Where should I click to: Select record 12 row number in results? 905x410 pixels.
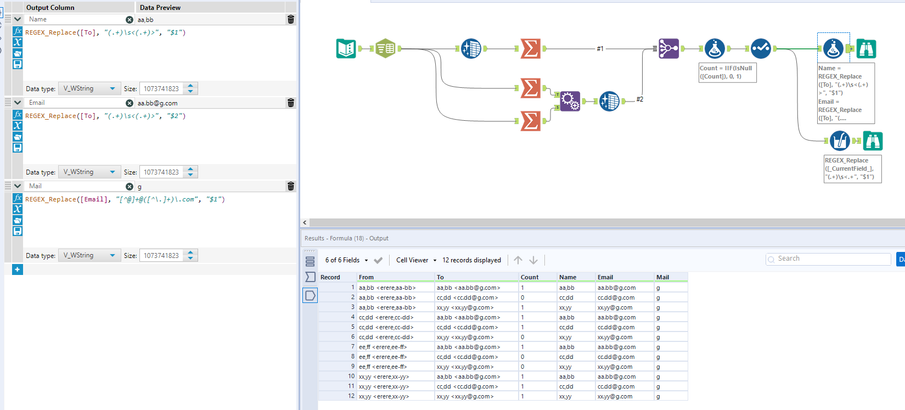click(337, 397)
